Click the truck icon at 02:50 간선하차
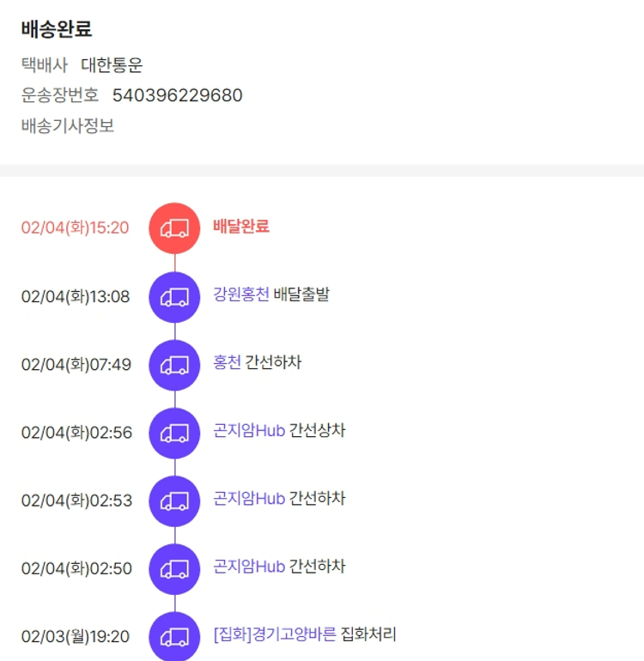This screenshot has height=661, width=644. coord(175,568)
